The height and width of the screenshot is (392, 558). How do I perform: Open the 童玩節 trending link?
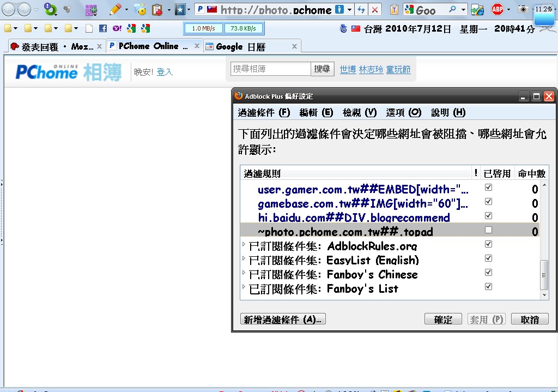point(398,69)
